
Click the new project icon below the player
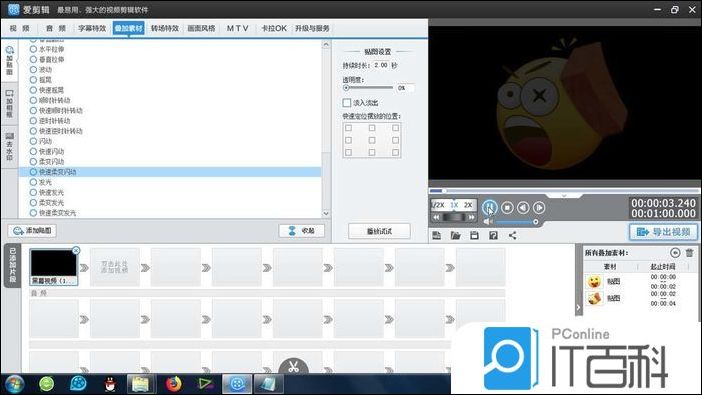[x=437, y=236]
